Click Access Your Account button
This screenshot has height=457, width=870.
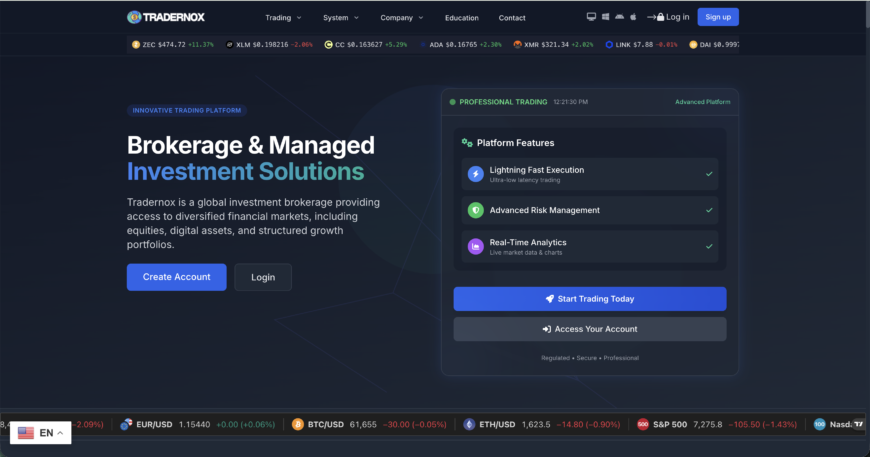point(590,329)
